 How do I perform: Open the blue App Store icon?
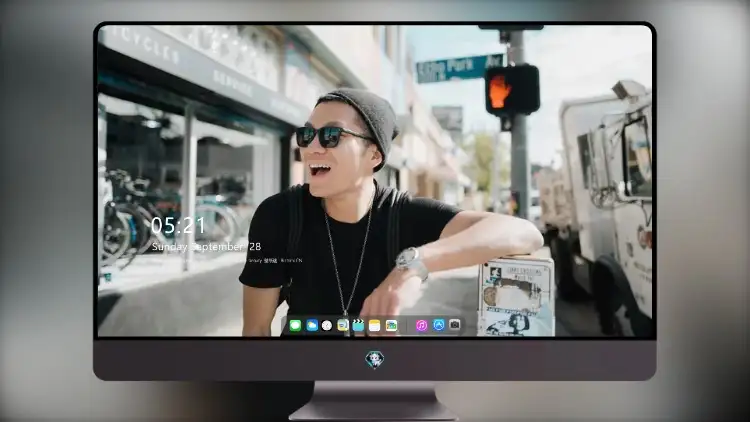tap(439, 325)
